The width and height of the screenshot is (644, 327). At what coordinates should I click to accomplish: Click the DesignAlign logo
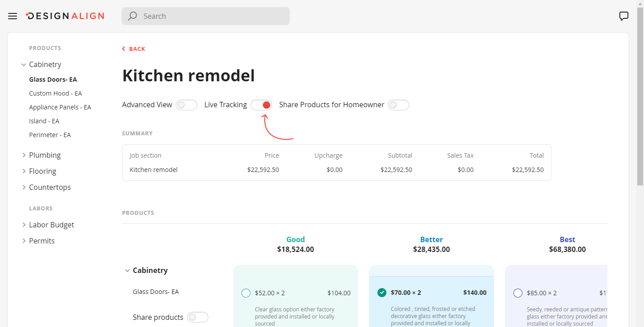click(x=65, y=16)
